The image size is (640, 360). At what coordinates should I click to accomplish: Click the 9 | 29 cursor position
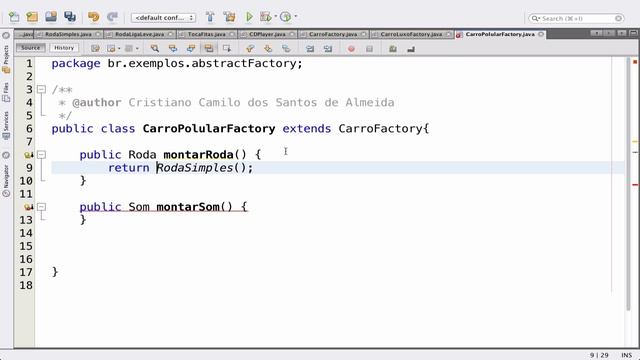pos(599,356)
